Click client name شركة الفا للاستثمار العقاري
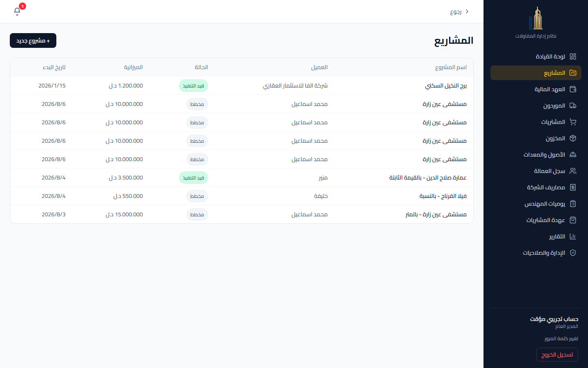 [295, 85]
